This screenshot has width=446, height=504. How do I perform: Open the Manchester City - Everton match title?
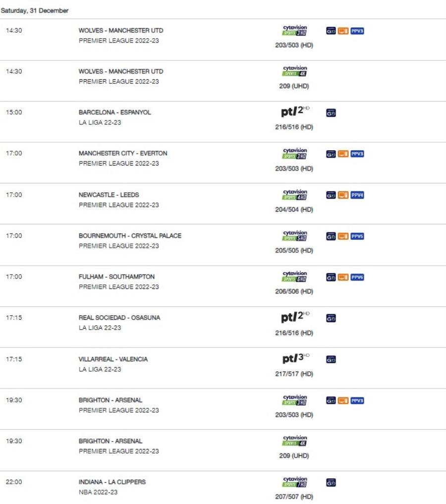(123, 153)
